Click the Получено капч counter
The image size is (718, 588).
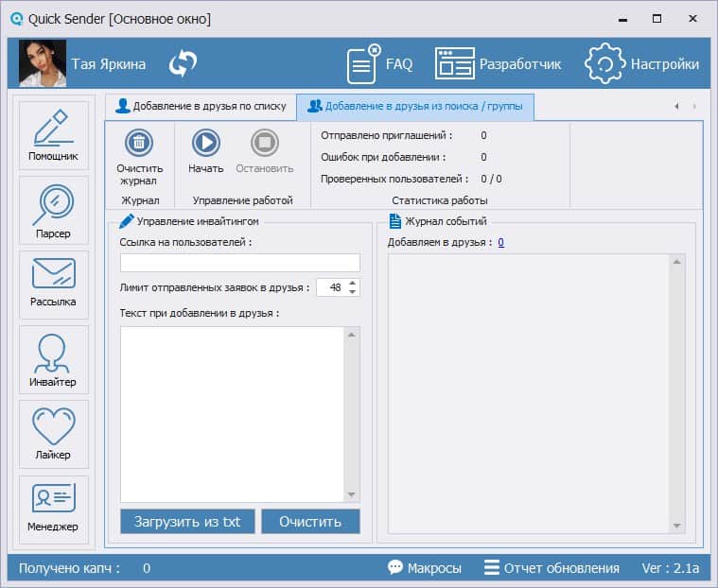point(84,568)
